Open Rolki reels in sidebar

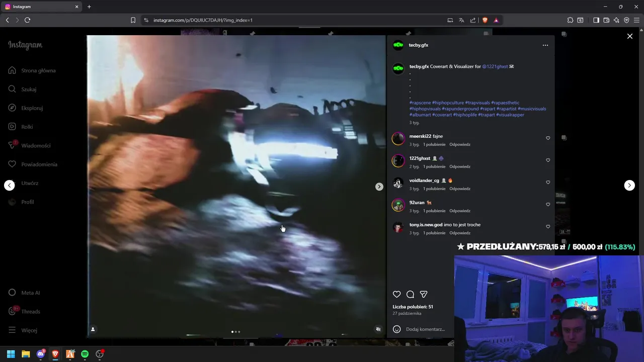tap(21, 127)
